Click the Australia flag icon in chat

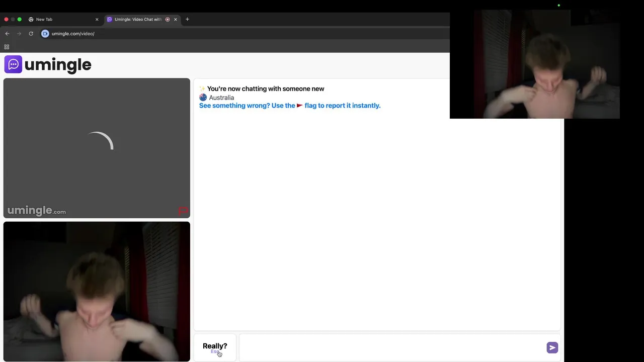pyautogui.click(x=203, y=98)
